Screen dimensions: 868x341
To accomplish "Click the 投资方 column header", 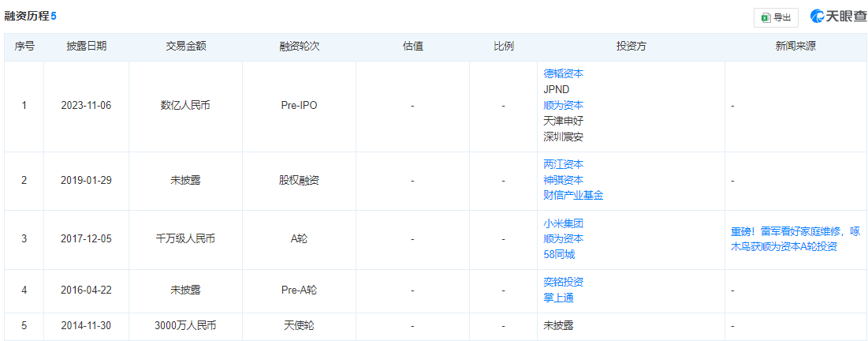I will [x=631, y=47].
